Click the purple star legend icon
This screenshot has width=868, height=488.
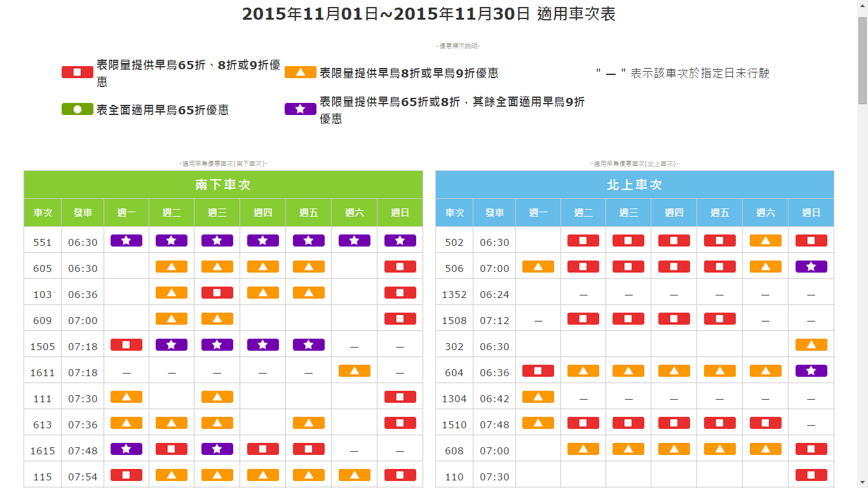[301, 109]
